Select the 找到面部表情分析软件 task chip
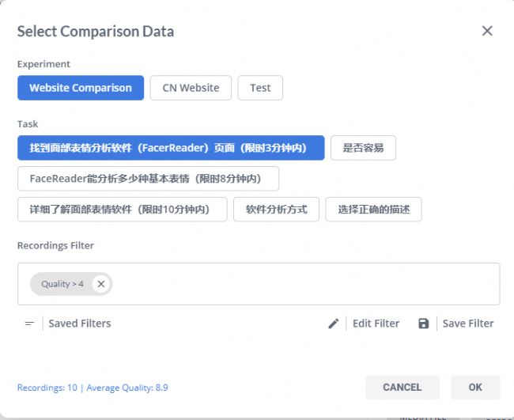Screen dimensions: 514x420 [x=171, y=148]
